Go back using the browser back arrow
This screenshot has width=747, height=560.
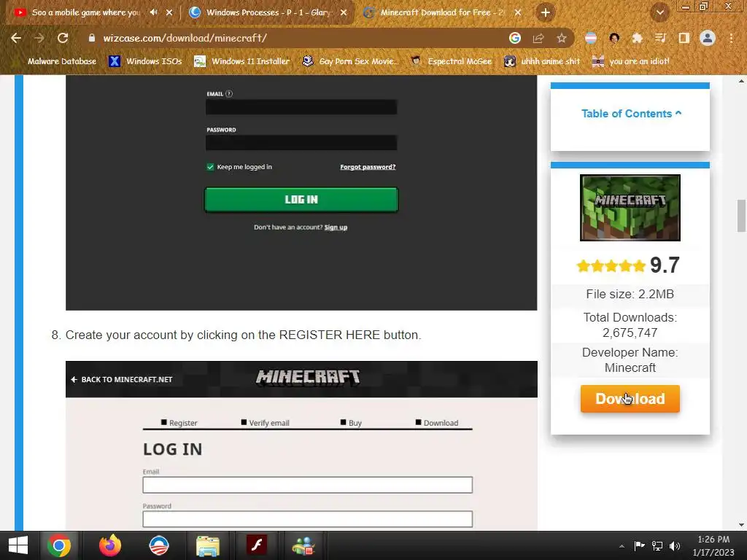coord(16,38)
